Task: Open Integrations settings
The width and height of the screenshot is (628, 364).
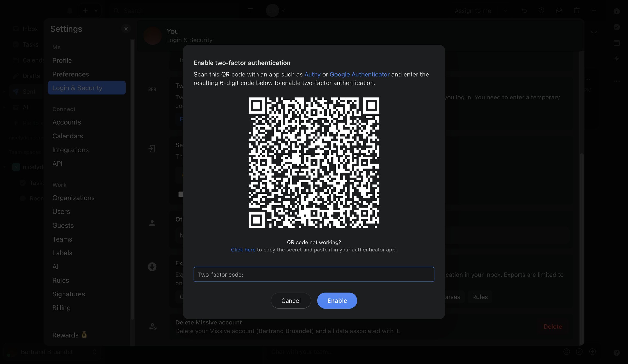Action: pyautogui.click(x=87, y=150)
